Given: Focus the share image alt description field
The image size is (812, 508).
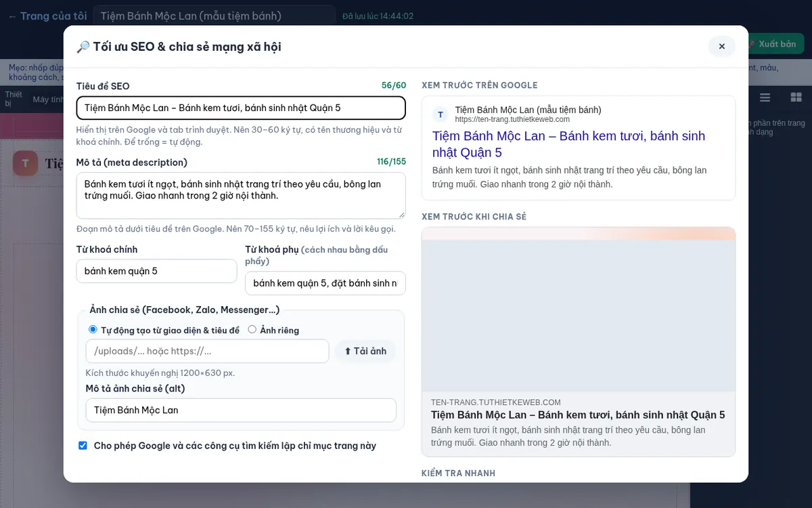Looking at the screenshot, I should (241, 410).
